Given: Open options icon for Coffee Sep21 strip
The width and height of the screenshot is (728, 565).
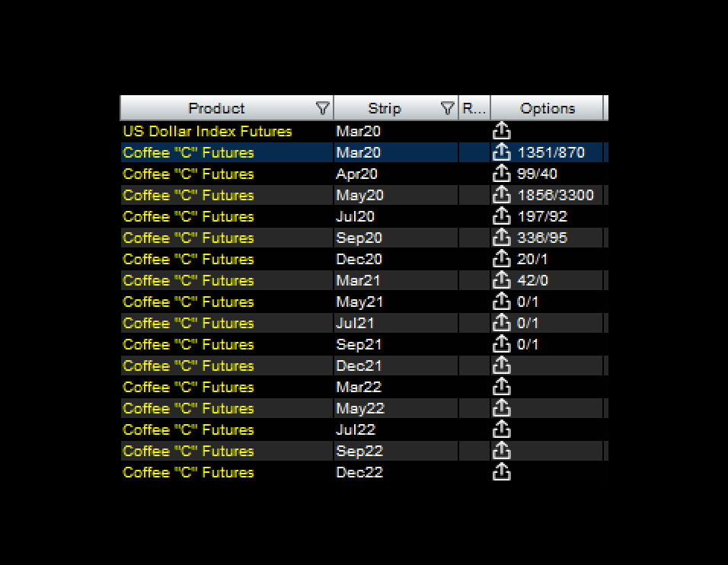Looking at the screenshot, I should 501,344.
